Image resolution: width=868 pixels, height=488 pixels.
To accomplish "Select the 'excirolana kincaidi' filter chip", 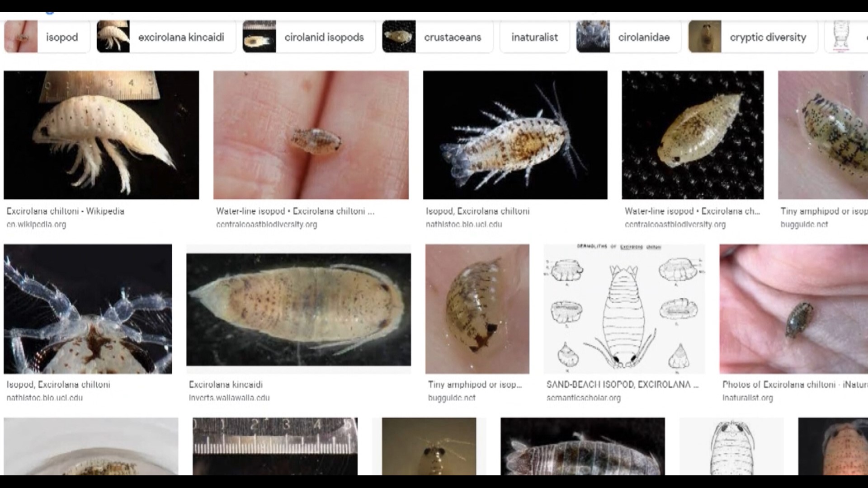I will (166, 37).
